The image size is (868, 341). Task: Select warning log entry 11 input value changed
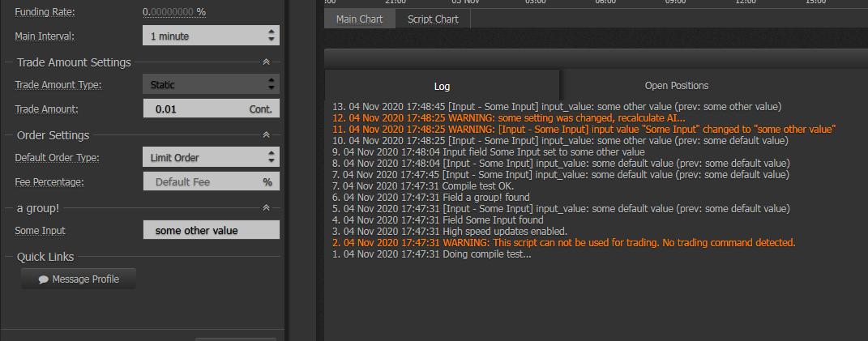(584, 129)
